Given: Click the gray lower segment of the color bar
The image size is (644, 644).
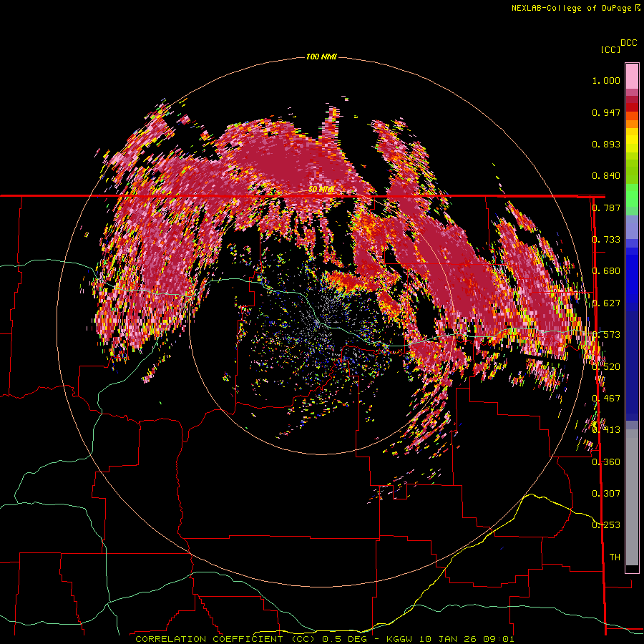Looking at the screenshot, I should tap(632, 497).
